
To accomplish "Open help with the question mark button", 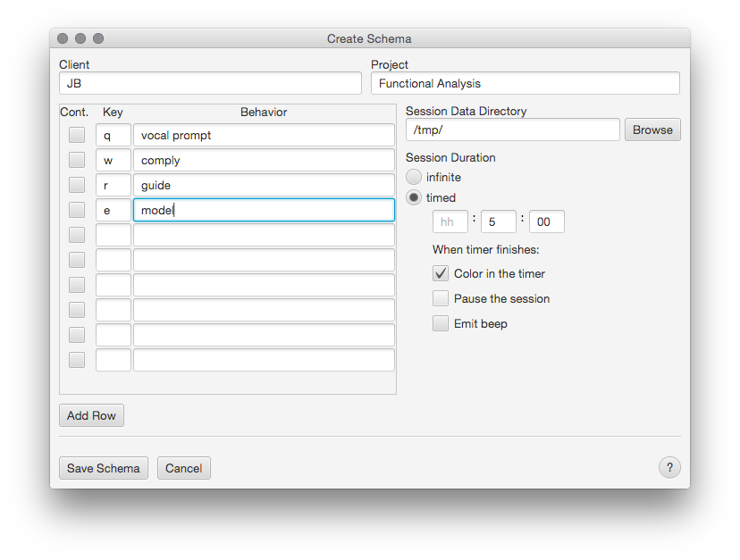I will point(669,467).
